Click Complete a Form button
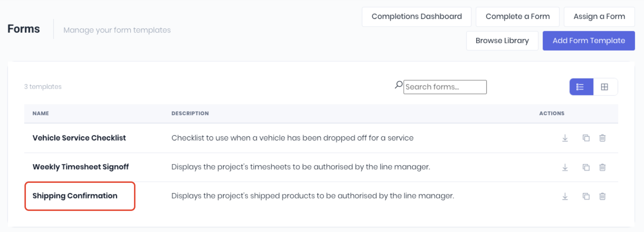Screen dimensions: 644x232 [517, 17]
